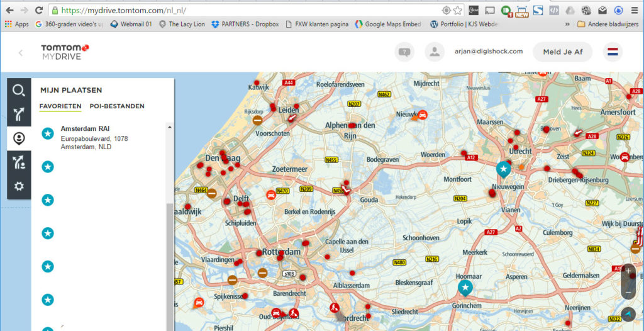Click the favorite star marker near Gorinchem
This screenshot has width=644, height=331.
tap(465, 288)
